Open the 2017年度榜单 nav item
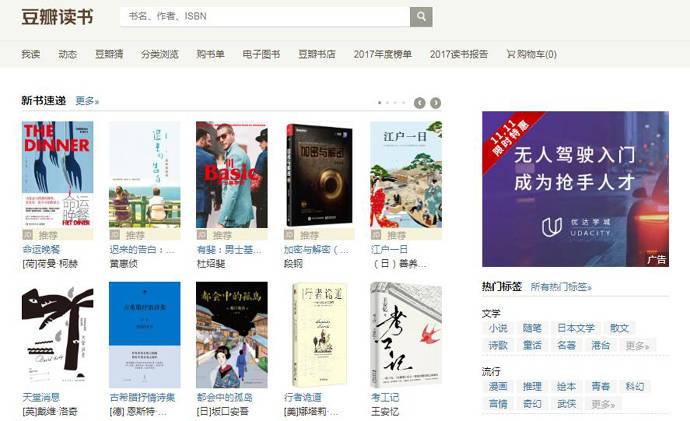690x421 pixels. [x=382, y=54]
